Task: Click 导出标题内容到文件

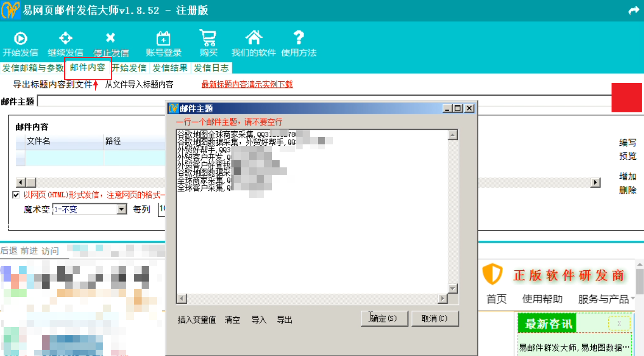Action: (x=52, y=84)
